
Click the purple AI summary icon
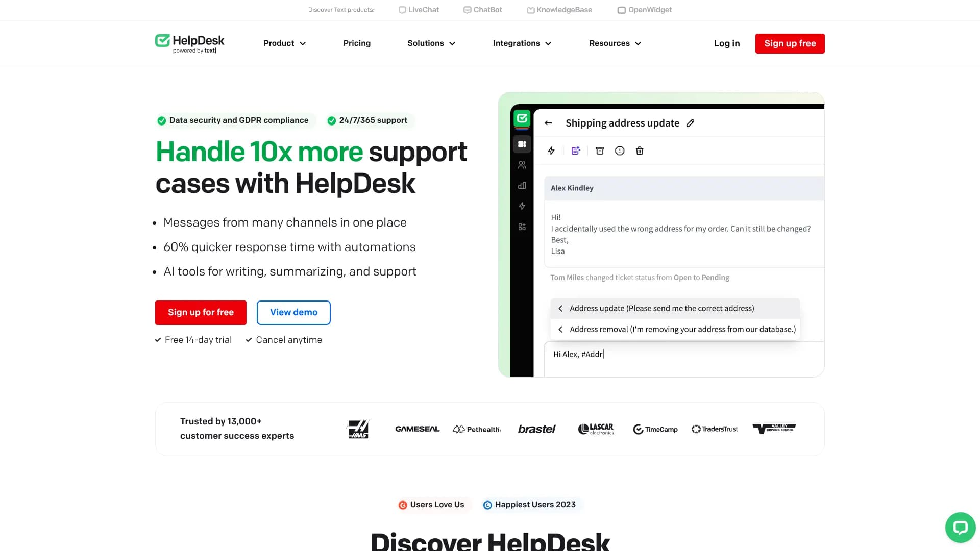pyautogui.click(x=576, y=151)
